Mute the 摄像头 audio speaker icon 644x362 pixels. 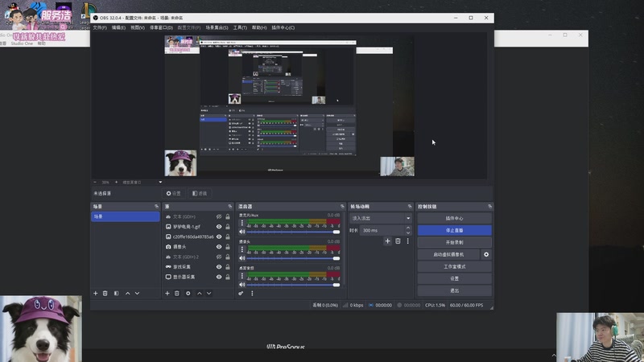pos(242,258)
